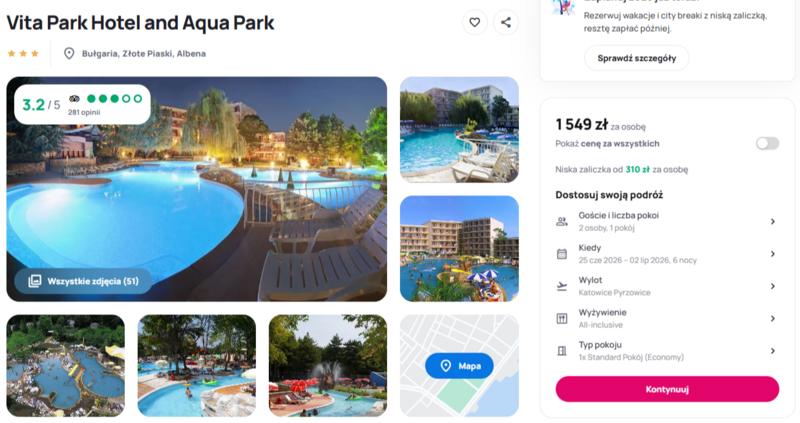Click Sprawdź szczegóły button

tap(636, 58)
